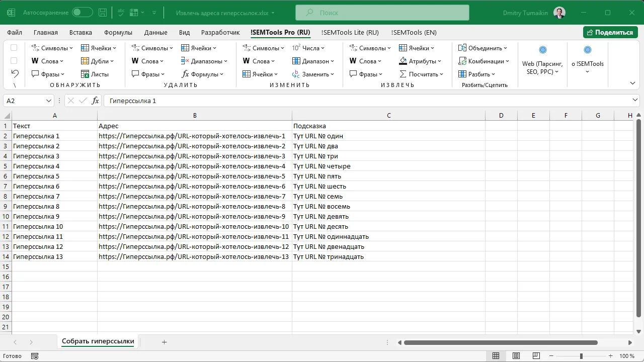The image size is (644, 362).
Task: Open the Вид tab
Action: click(184, 33)
